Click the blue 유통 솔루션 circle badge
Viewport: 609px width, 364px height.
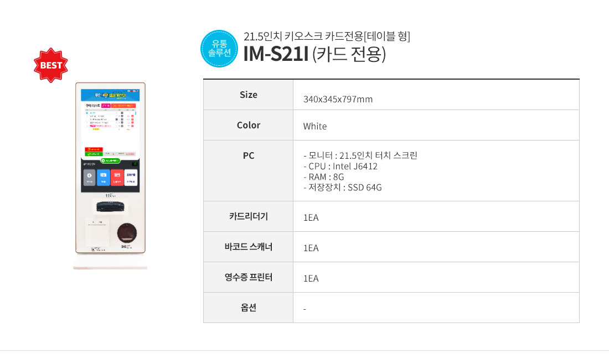coord(219,49)
